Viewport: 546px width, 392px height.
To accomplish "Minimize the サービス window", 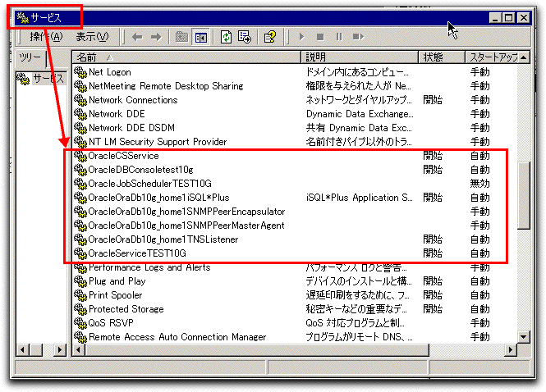I will [x=495, y=17].
